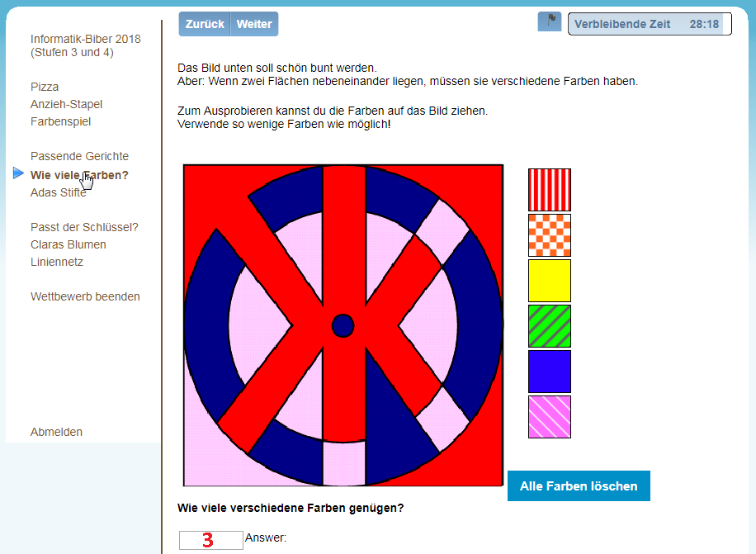Open the Wie viele Farben? task

[x=79, y=175]
